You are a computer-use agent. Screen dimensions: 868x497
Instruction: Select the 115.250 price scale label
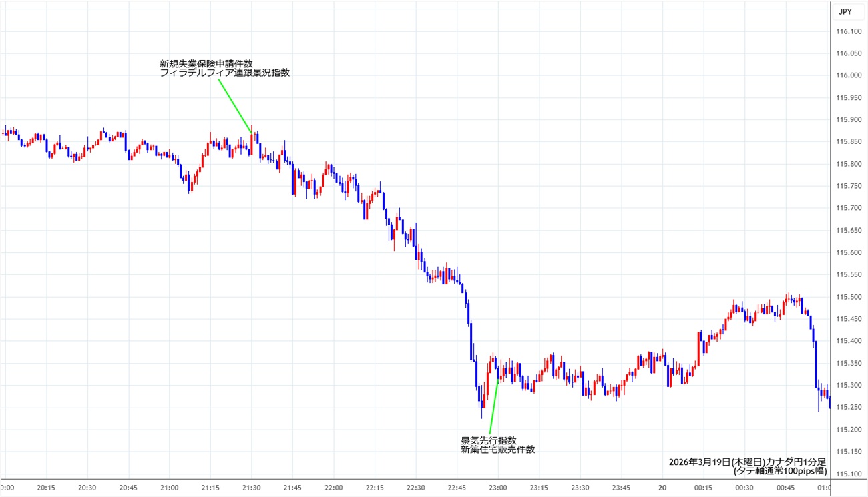coord(848,408)
